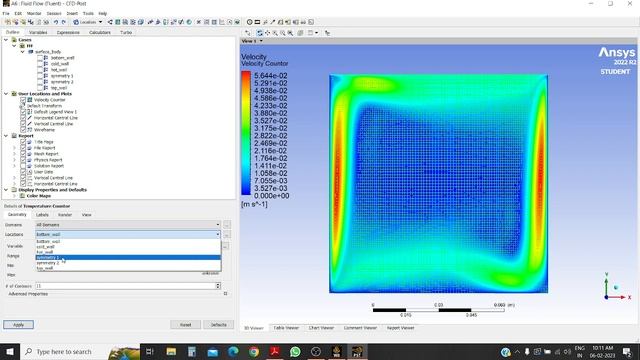Switch to the Variables tab

pos(38,32)
